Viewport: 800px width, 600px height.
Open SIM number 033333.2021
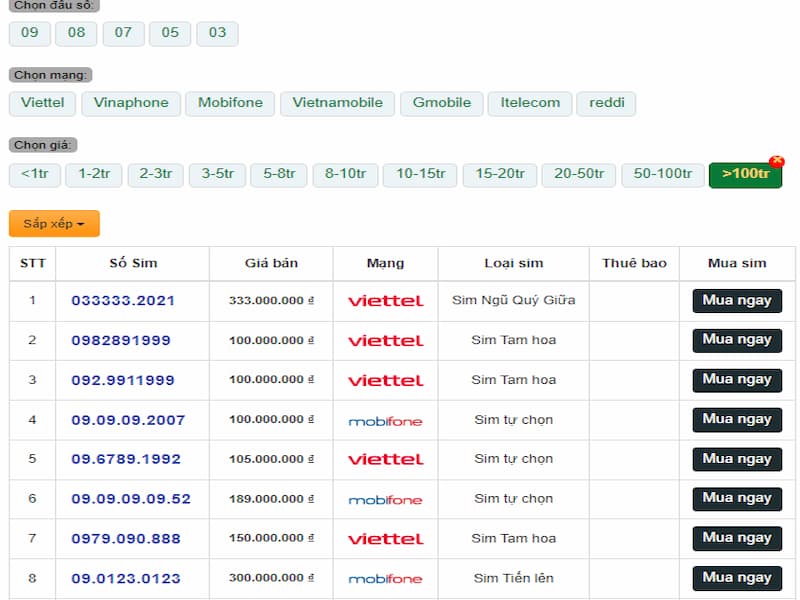pos(123,301)
